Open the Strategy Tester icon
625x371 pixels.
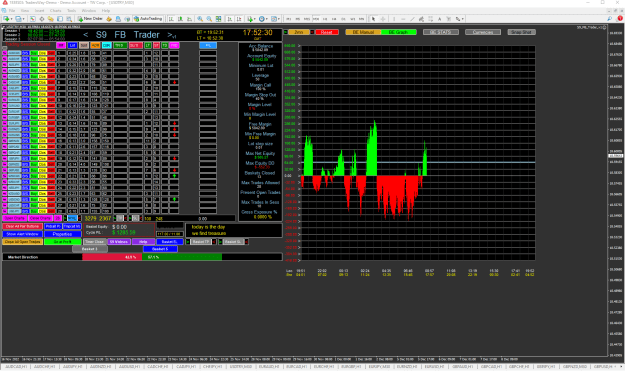[69, 19]
